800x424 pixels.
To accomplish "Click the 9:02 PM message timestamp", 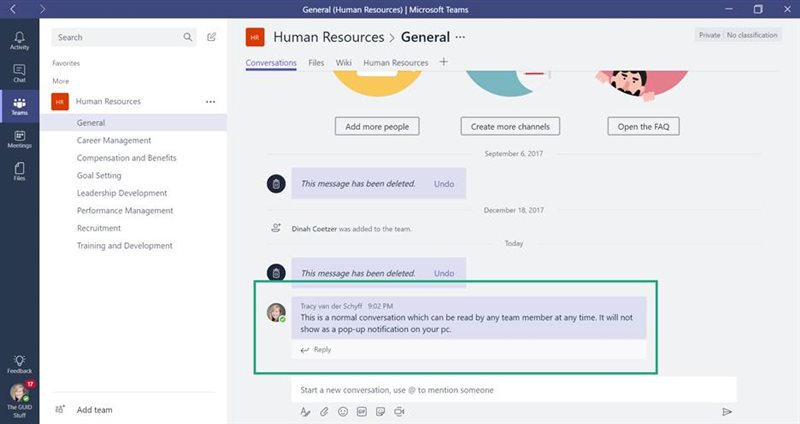I will coord(380,306).
